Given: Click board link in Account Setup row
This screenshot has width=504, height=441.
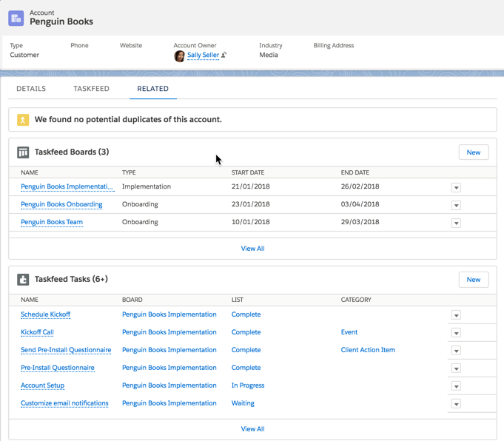Looking at the screenshot, I should [169, 386].
